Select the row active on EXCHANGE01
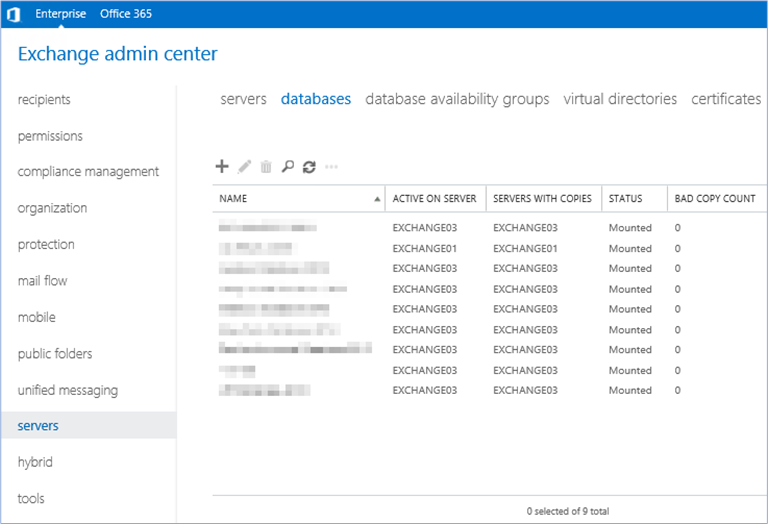The width and height of the screenshot is (768, 524). (490, 248)
